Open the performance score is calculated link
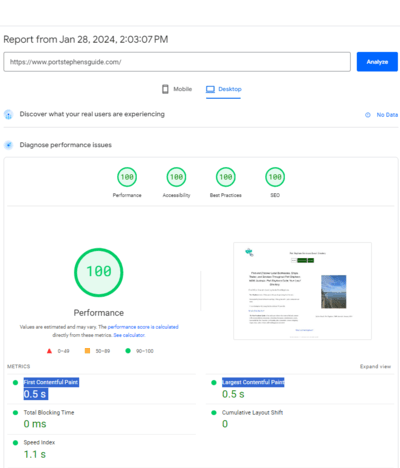 (x=143, y=327)
